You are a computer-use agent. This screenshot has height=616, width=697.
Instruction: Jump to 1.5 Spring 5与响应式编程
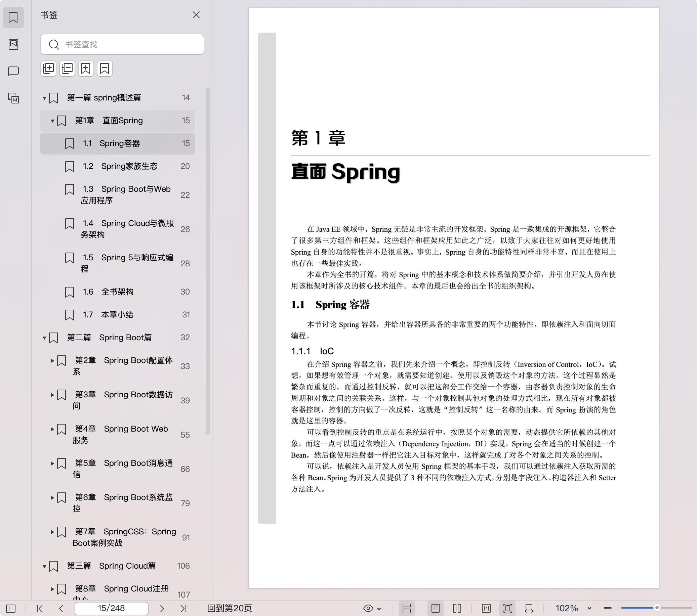coord(118,263)
